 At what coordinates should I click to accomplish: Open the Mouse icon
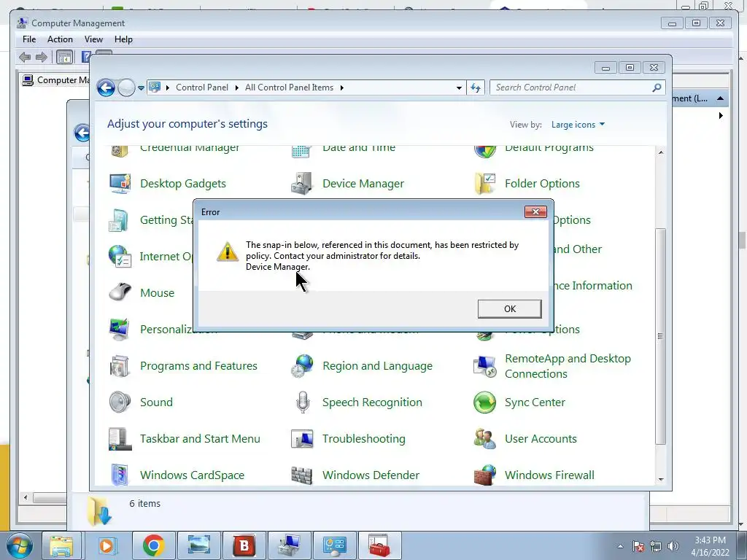[x=120, y=292]
